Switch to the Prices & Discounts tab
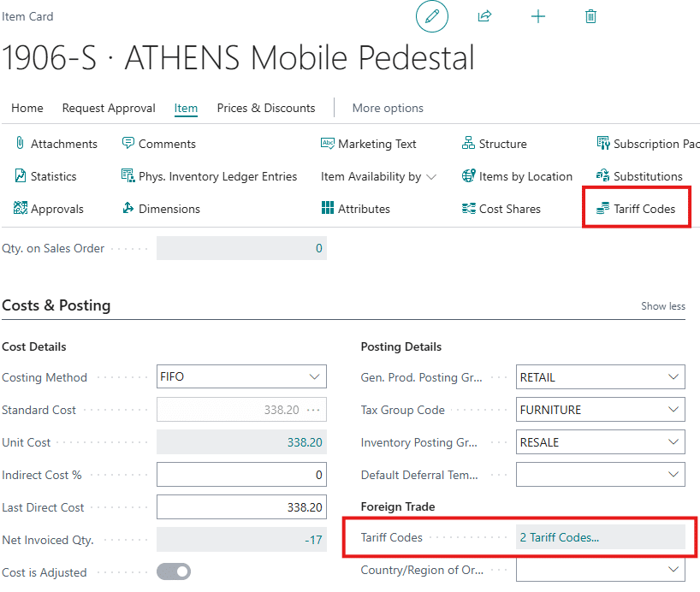This screenshot has width=700, height=592. 266,108
